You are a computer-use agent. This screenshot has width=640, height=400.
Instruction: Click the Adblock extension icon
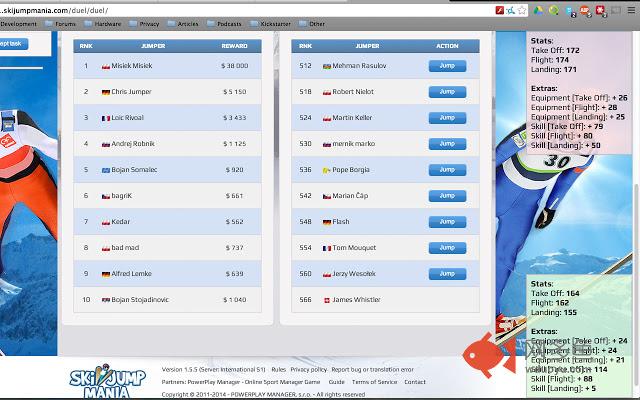(583, 9)
